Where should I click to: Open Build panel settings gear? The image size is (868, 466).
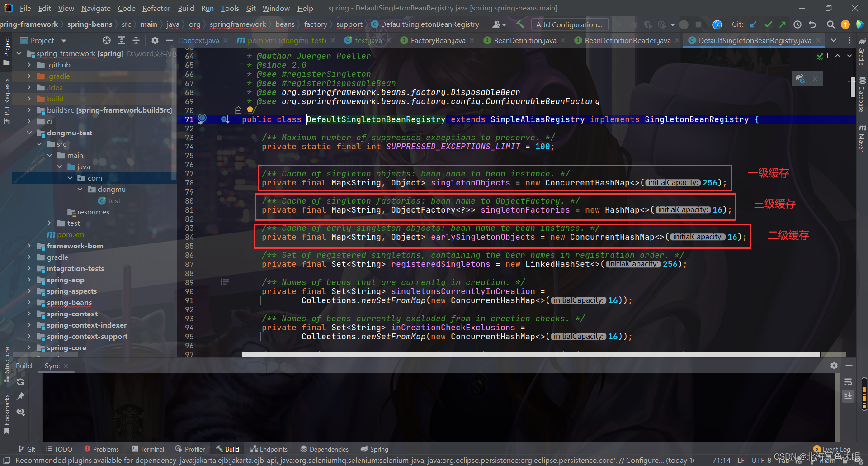coord(834,366)
